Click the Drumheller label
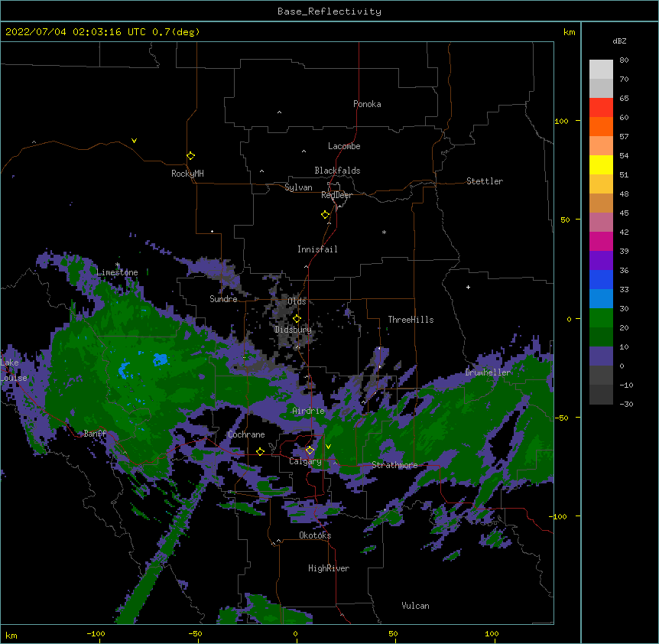This screenshot has height=644, width=659. coord(488,372)
